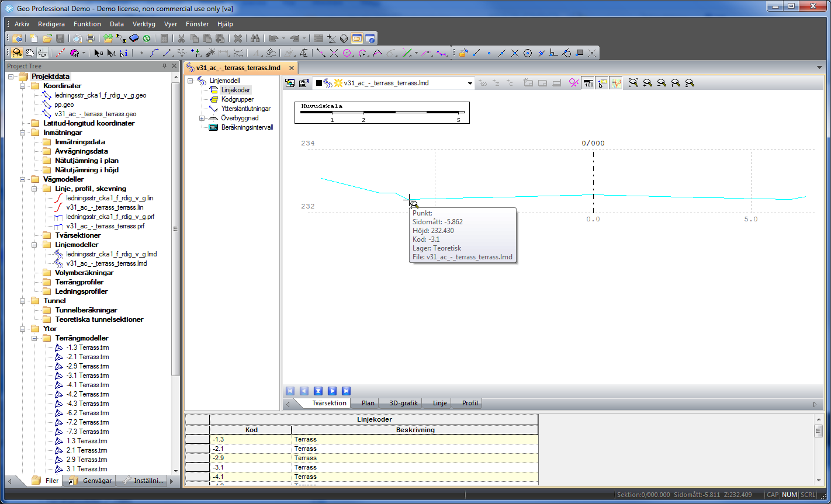Collapse the Projektdata root node
The image size is (831, 504).
[11, 77]
